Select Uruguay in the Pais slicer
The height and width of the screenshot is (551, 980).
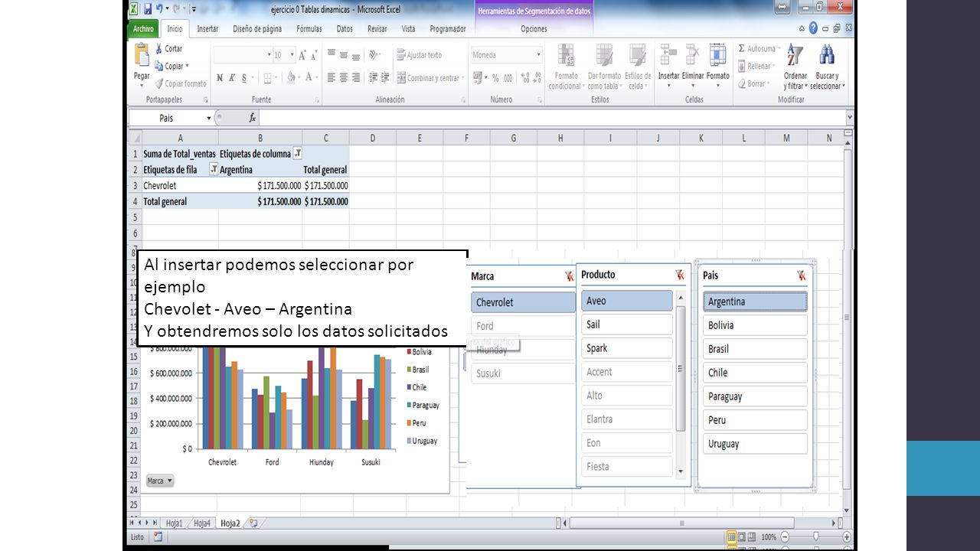point(755,444)
